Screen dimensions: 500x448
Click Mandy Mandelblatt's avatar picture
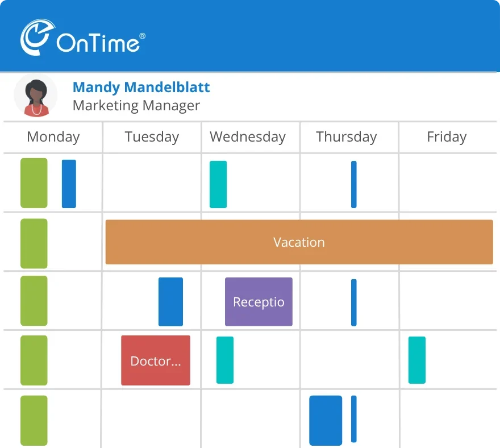[x=36, y=96]
